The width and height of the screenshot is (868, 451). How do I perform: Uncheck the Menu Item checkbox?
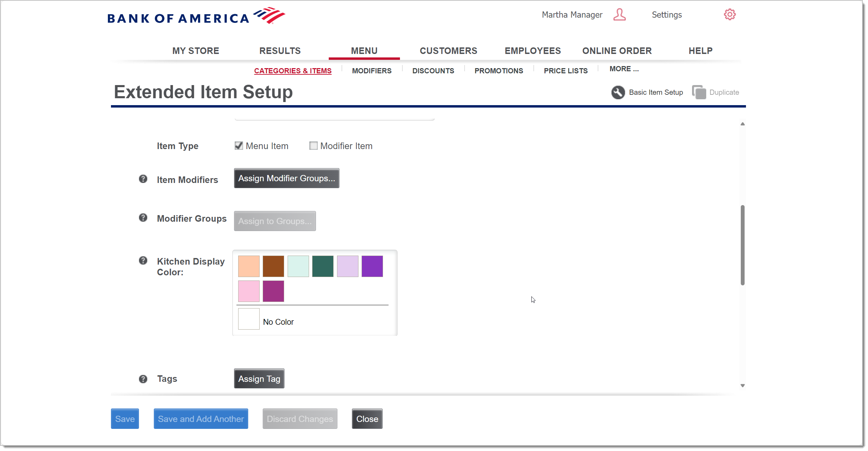239,146
